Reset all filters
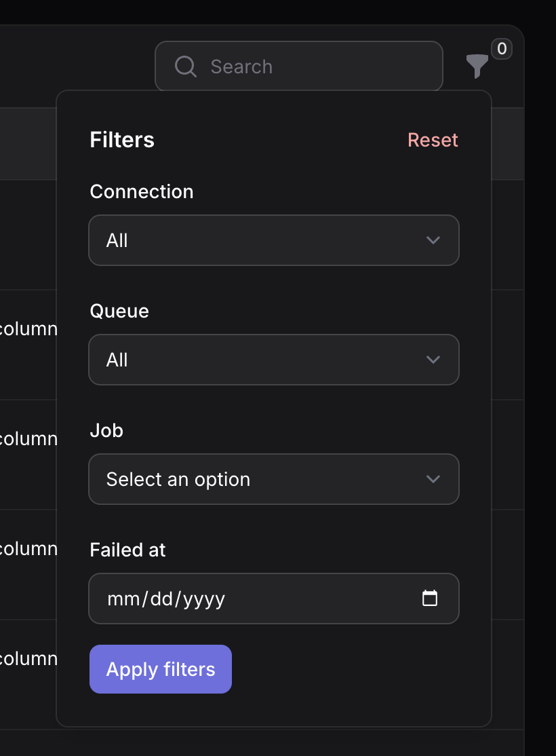 point(433,140)
